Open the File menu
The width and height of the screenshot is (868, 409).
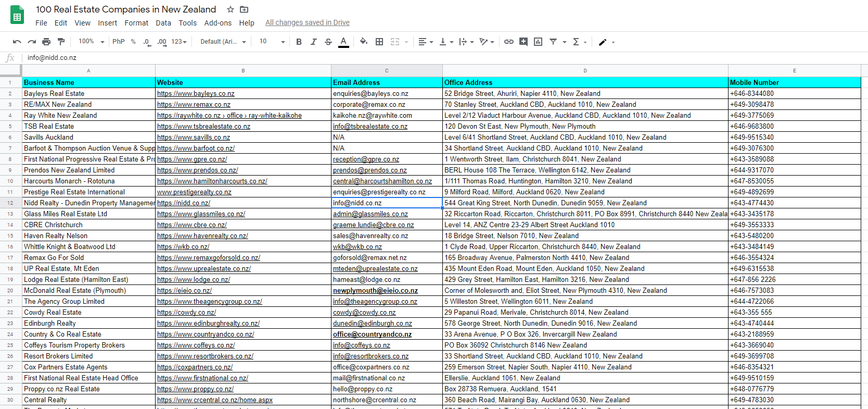41,23
